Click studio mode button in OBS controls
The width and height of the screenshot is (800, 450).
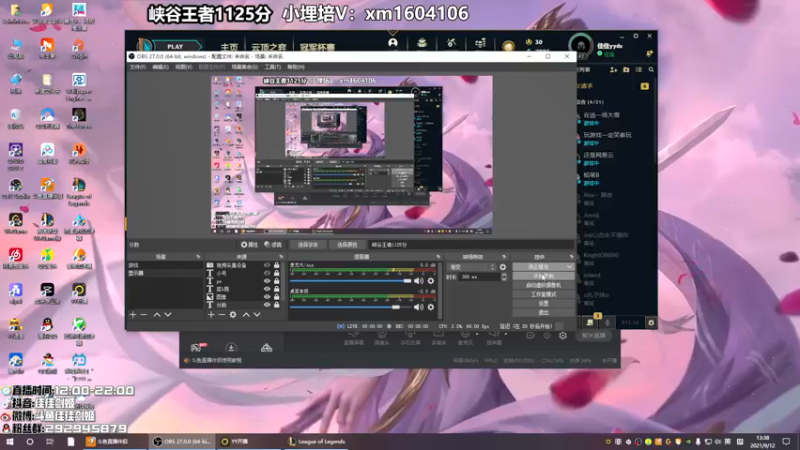tap(543, 294)
